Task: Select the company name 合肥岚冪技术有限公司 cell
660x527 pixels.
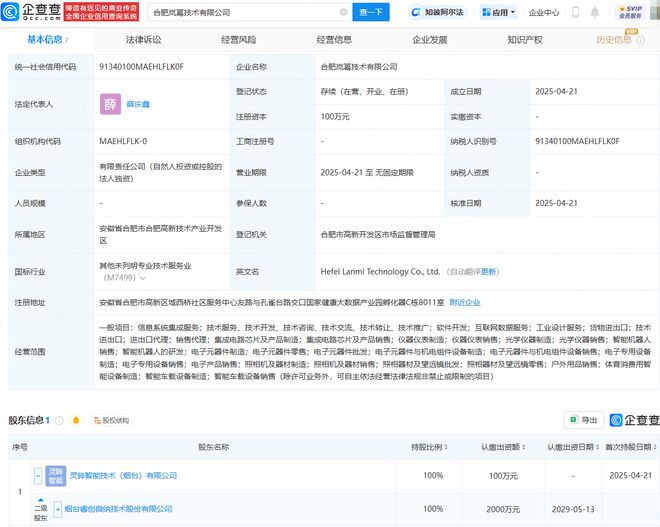Action: pyautogui.click(x=359, y=67)
